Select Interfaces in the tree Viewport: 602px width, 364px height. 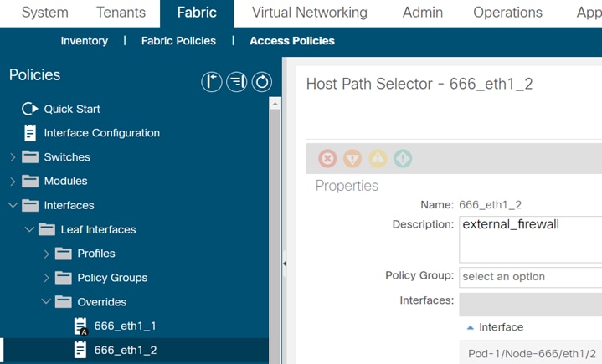(x=69, y=205)
